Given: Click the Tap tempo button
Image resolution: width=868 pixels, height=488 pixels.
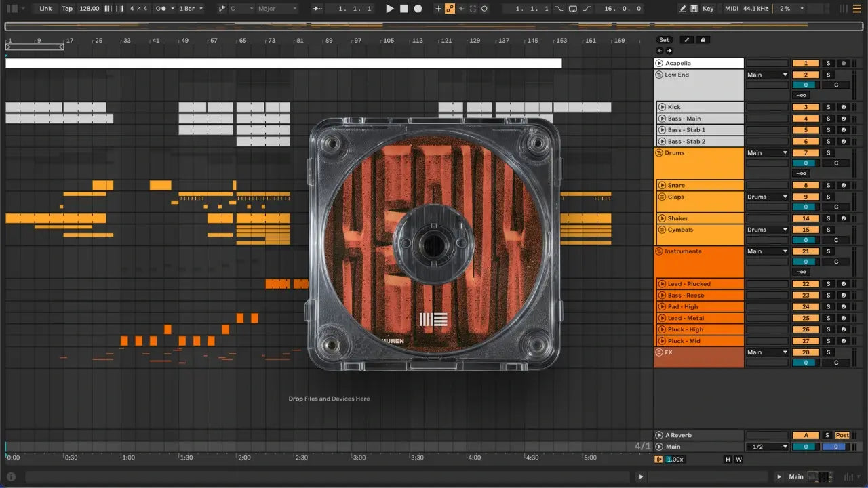Looking at the screenshot, I should coord(67,9).
